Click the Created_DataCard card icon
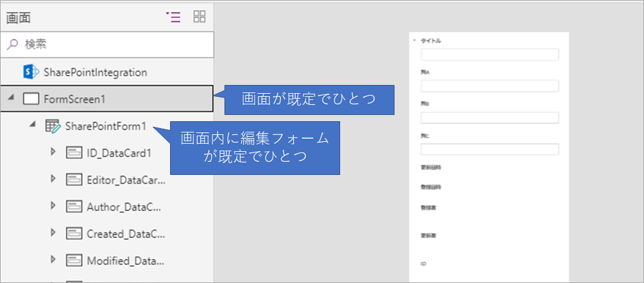644x283 pixels. [x=74, y=234]
